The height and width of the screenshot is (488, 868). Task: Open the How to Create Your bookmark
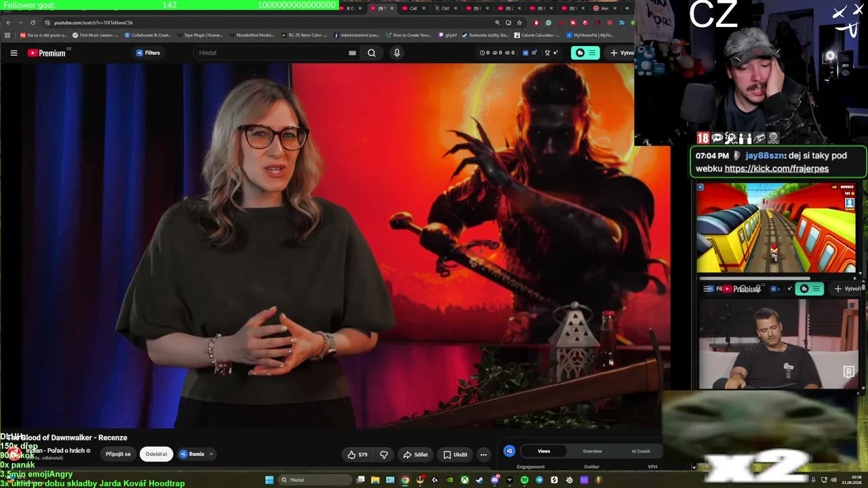[x=409, y=35]
